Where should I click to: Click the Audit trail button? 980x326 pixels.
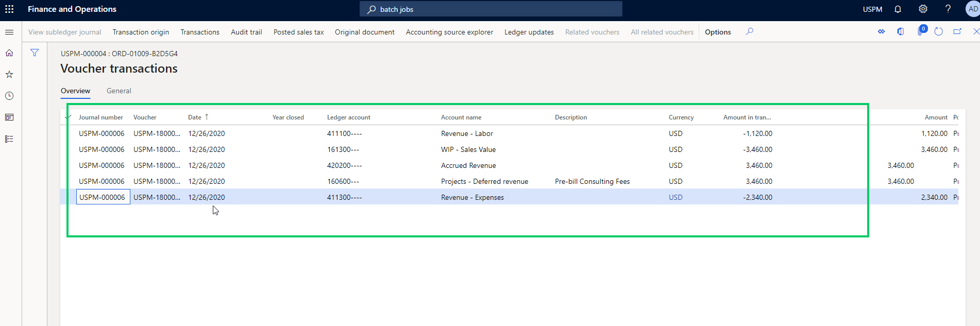click(246, 32)
